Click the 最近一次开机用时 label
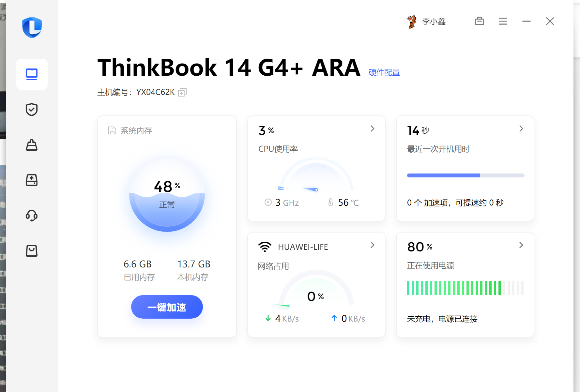580x392 pixels. pos(438,149)
